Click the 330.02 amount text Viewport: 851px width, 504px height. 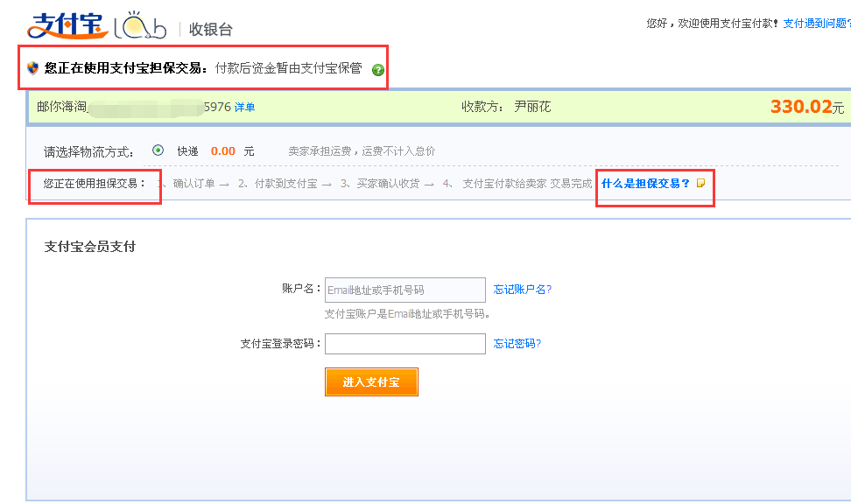pyautogui.click(x=801, y=107)
